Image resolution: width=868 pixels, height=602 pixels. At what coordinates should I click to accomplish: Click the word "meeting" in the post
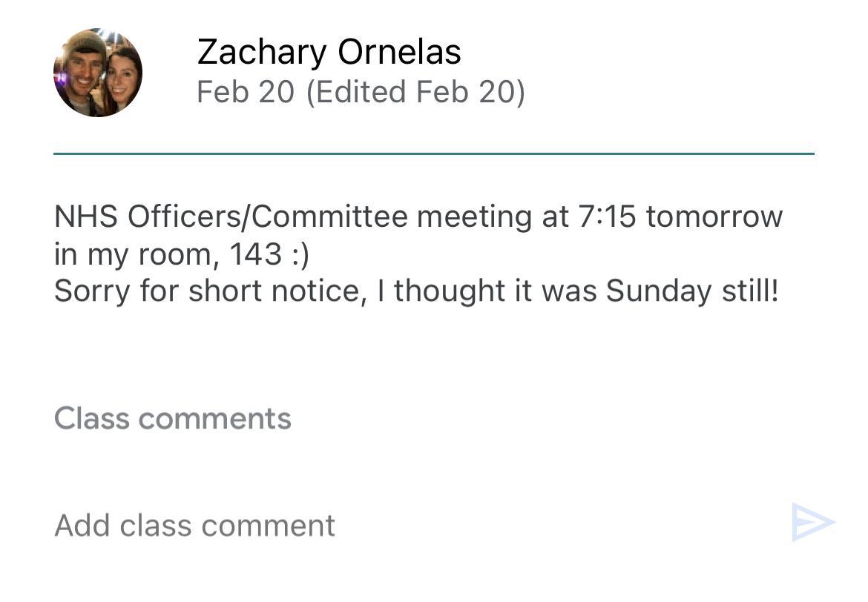(x=470, y=217)
